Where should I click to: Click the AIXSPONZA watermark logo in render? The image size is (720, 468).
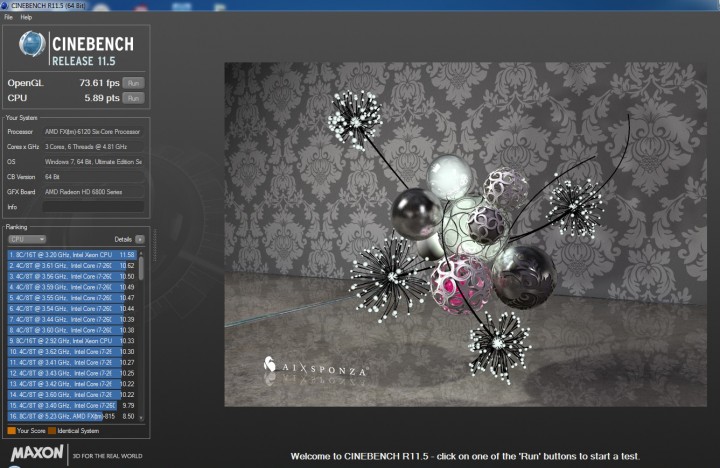315,368
